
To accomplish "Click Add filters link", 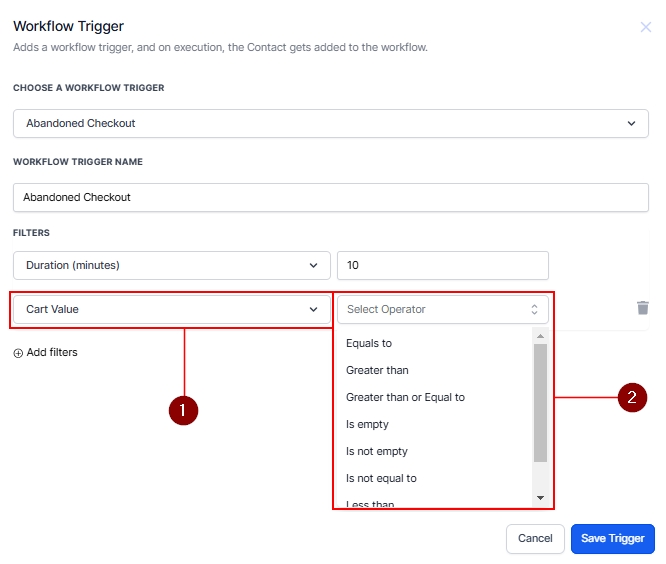I will pyautogui.click(x=51, y=353).
